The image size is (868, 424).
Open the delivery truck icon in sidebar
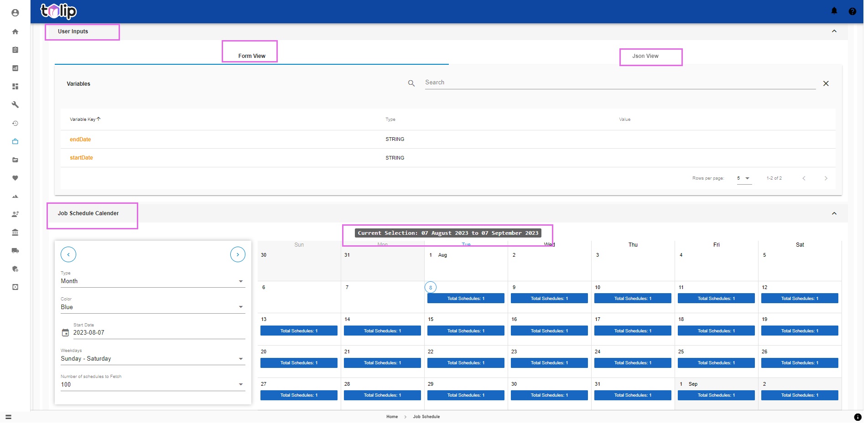pyautogui.click(x=15, y=250)
